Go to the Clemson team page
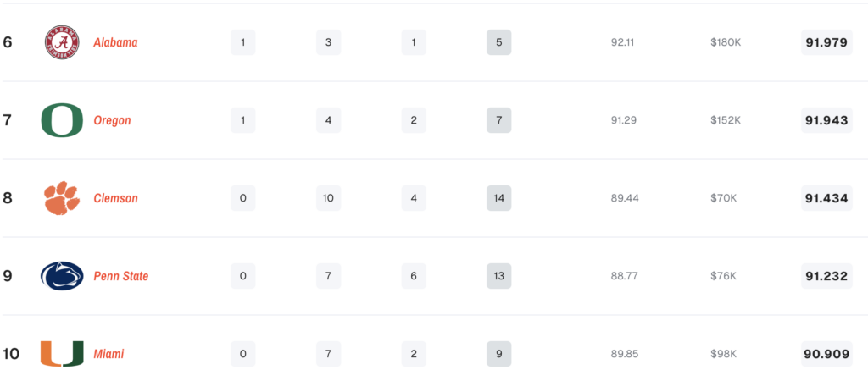This screenshot has height=392, width=868. (x=115, y=198)
